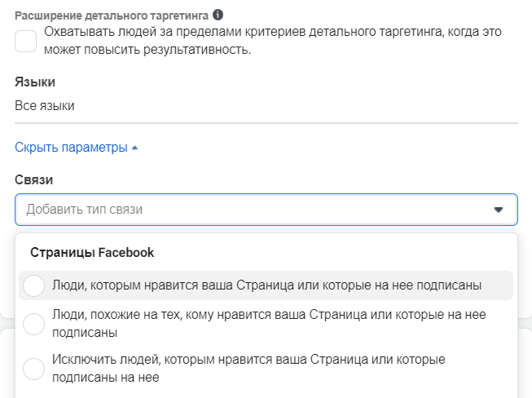
Task: Click the 'Языки' section label
Action: tap(35, 82)
